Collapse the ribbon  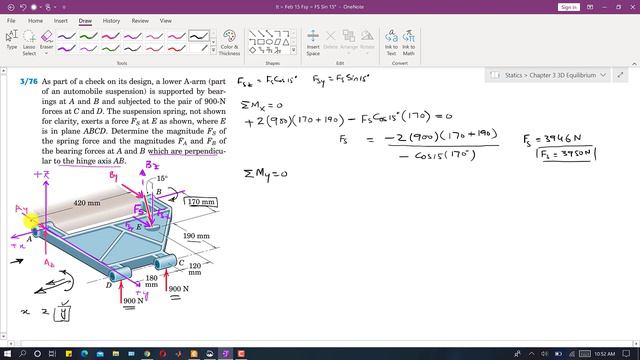[634, 64]
